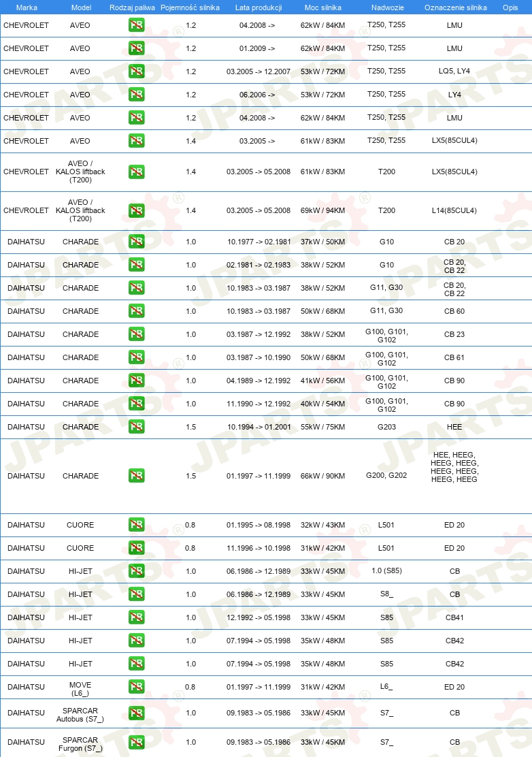Click the petrol fuel icon in the AVEO 01.2009 row
The height and width of the screenshot is (757, 532).
click(137, 48)
